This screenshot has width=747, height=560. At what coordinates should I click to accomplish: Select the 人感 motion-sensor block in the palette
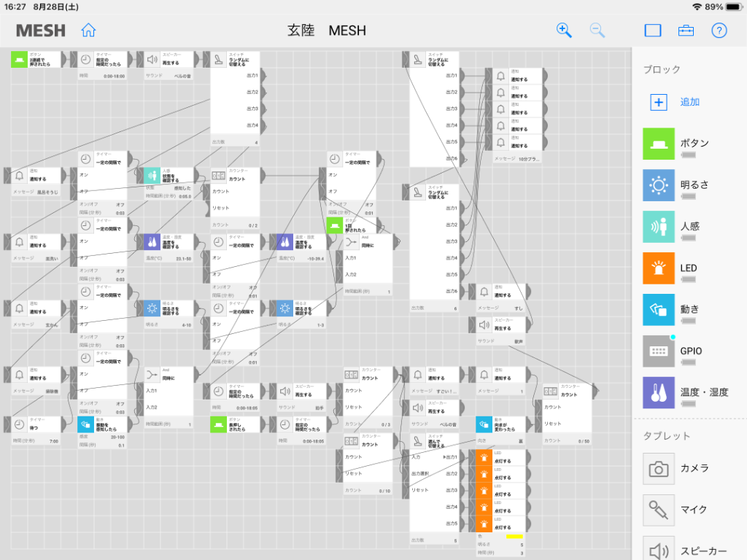tap(659, 227)
